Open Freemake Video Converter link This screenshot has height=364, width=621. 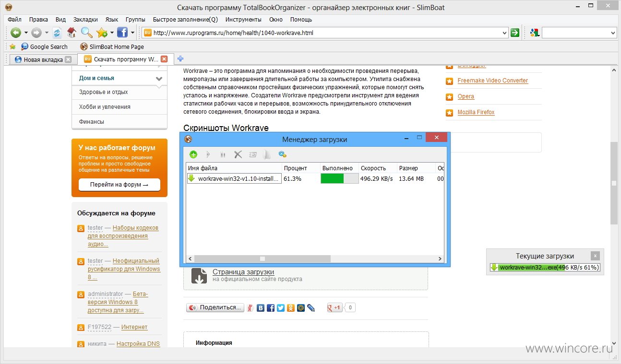[x=492, y=81]
